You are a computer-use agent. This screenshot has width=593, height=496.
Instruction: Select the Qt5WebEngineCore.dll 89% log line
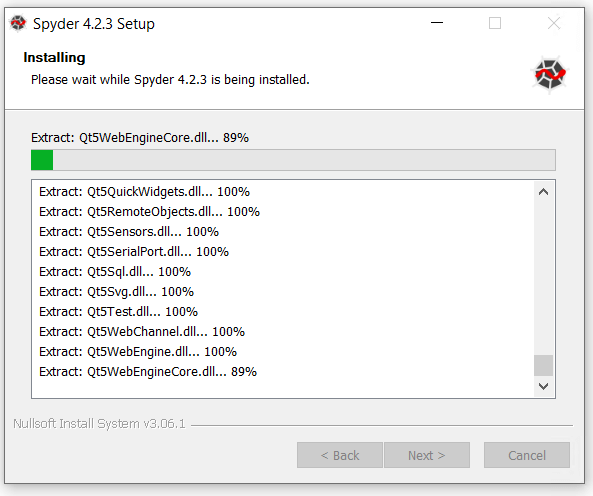pyautogui.click(x=148, y=372)
